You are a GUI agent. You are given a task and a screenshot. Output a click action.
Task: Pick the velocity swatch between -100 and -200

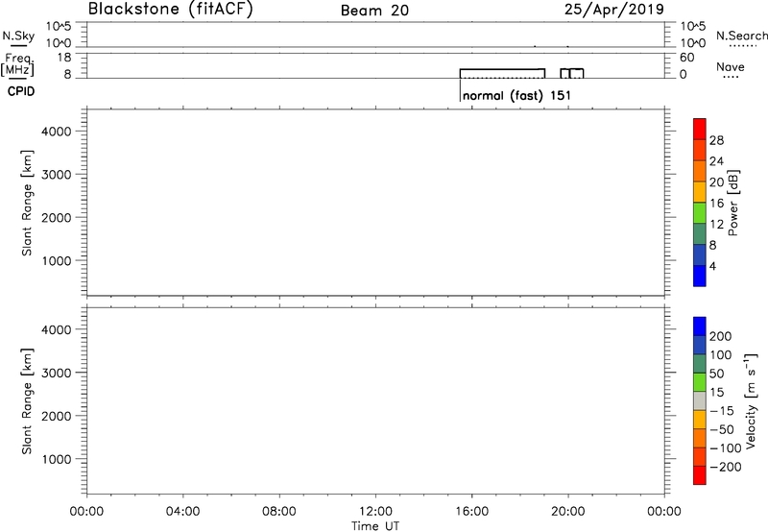pos(700,457)
